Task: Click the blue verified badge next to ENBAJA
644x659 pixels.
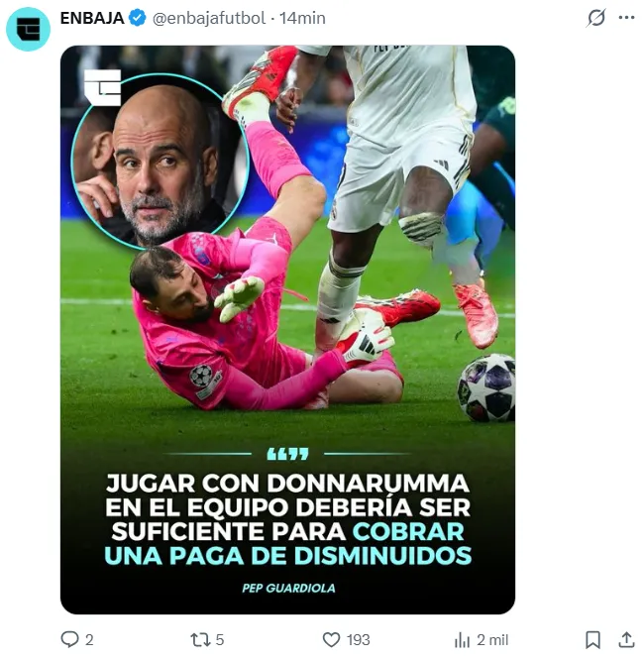Action: (x=137, y=18)
